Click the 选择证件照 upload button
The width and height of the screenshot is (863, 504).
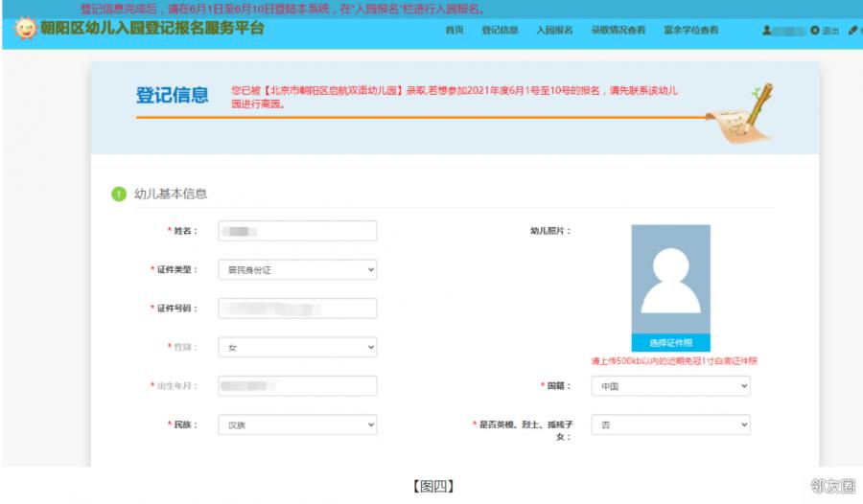pos(670,343)
